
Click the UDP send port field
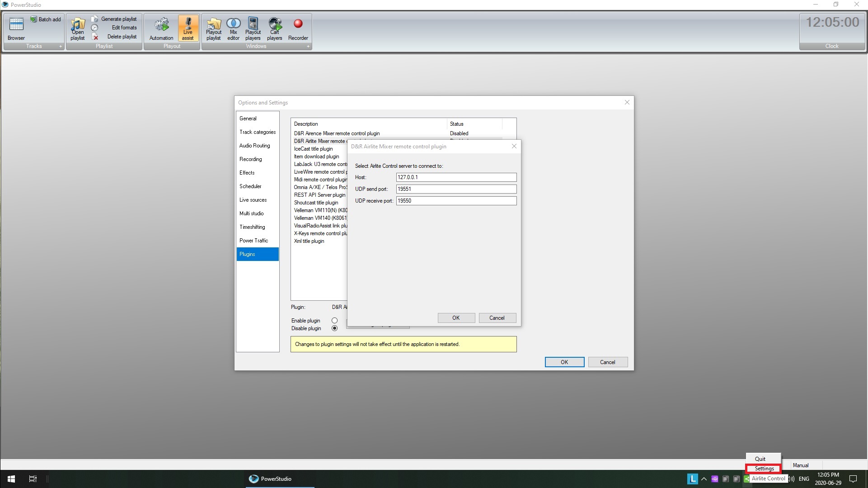(x=456, y=189)
